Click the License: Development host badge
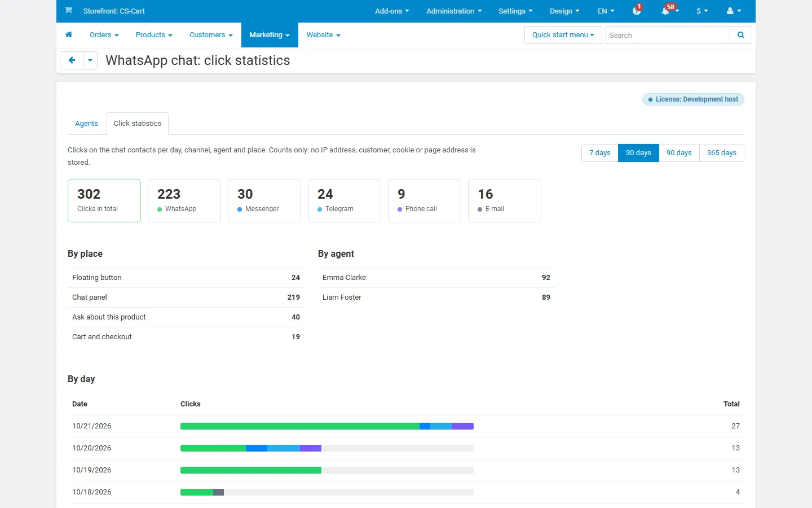 tap(693, 99)
